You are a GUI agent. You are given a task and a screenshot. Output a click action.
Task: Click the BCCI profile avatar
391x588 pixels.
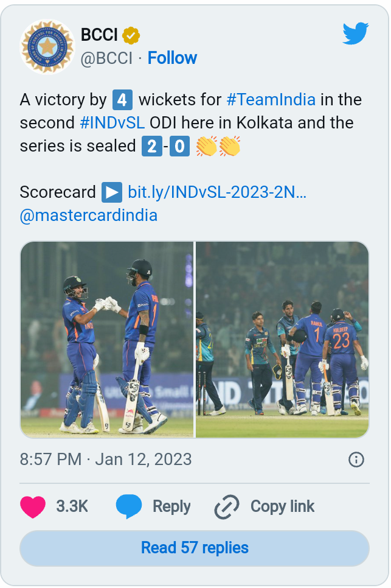click(x=47, y=46)
